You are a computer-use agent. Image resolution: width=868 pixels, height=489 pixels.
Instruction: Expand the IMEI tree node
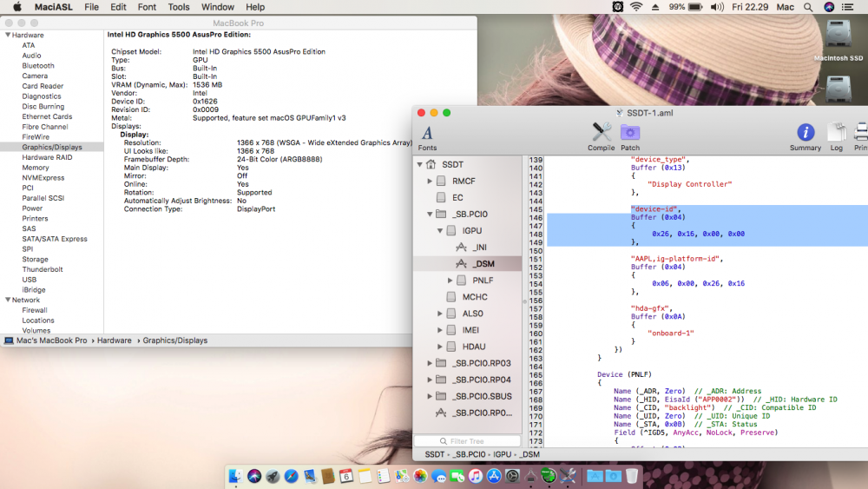pos(439,330)
